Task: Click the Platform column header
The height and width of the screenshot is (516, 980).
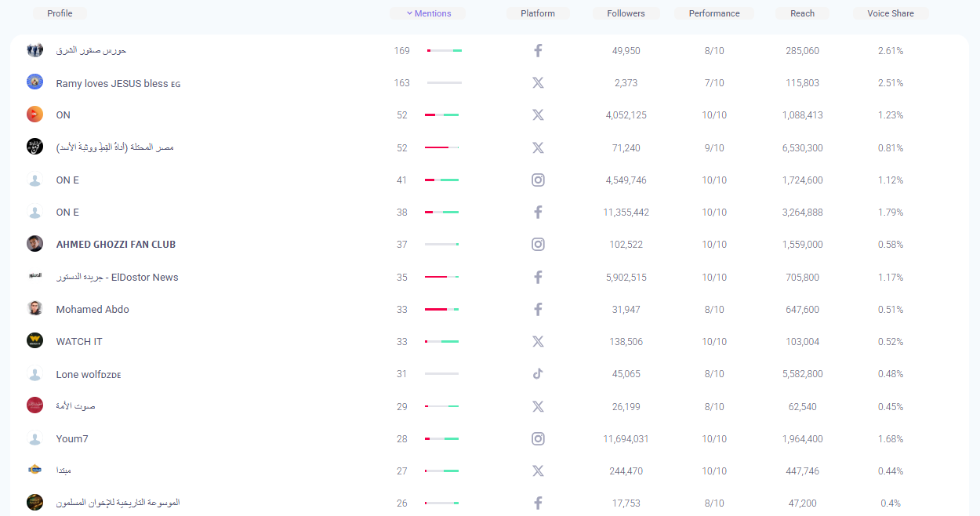Action: (538, 13)
